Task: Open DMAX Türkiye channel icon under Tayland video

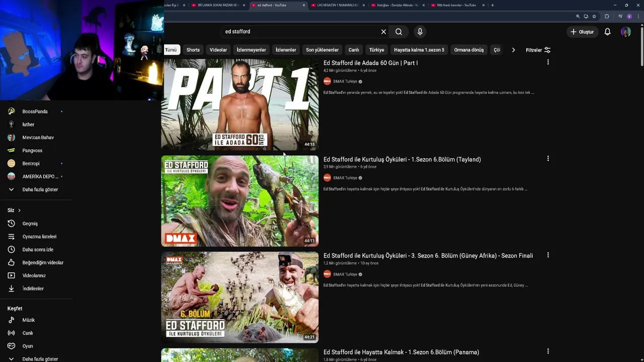Action: pyautogui.click(x=327, y=177)
